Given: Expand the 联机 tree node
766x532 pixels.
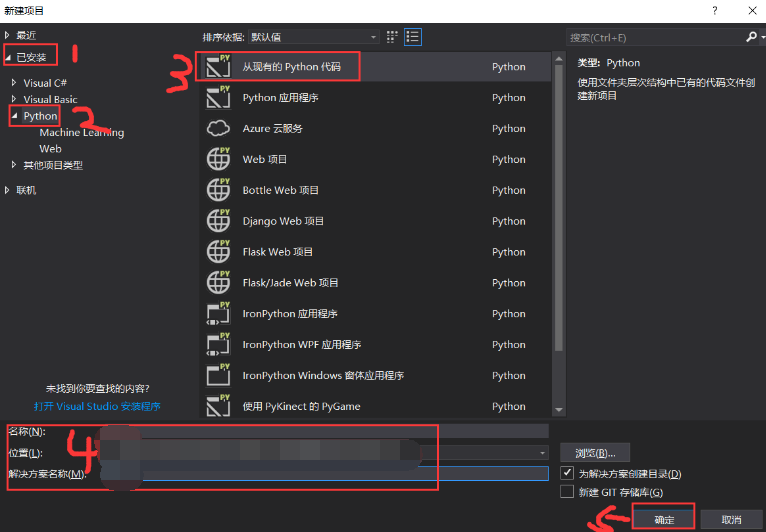Looking at the screenshot, I should pos(7,190).
